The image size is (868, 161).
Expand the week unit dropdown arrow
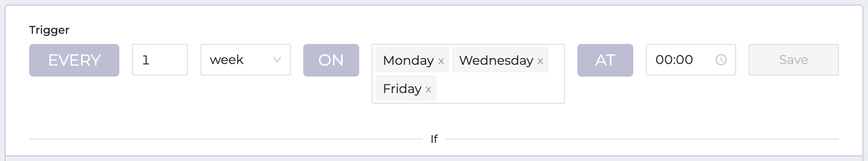[277, 60]
